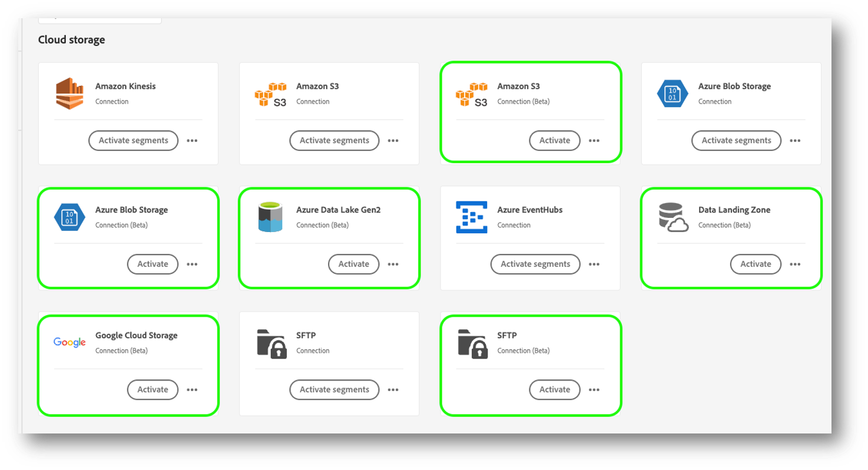Click the Amazon Kinesis logo icon
The width and height of the screenshot is (868, 470).
[x=69, y=94]
